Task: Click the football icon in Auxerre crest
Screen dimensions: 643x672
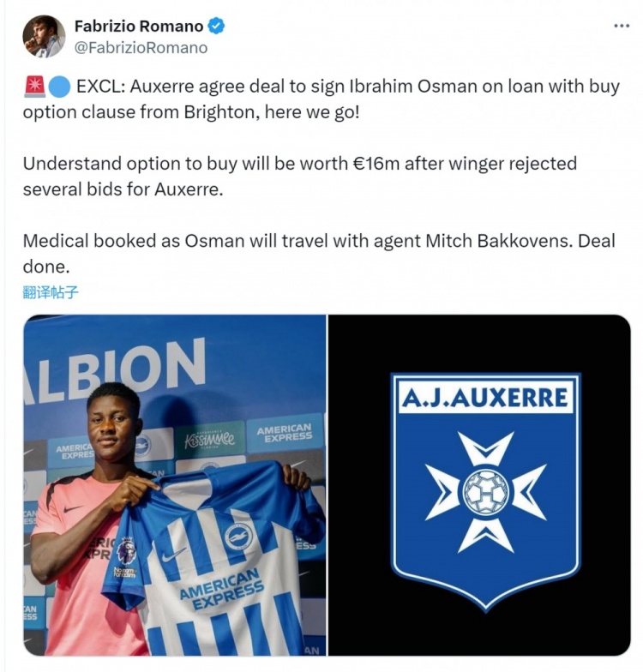Action: (x=485, y=492)
